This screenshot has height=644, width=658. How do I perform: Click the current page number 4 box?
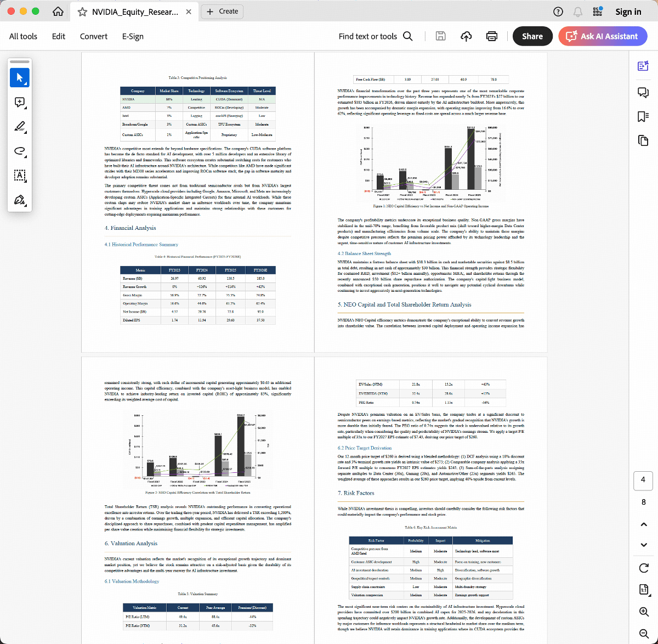643,480
